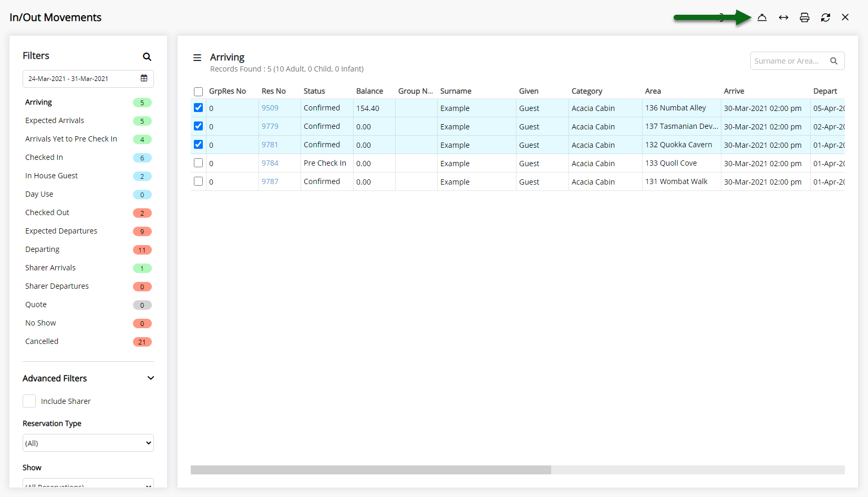Viewport: 868px width, 497px height.
Task: Open reservation number 9509 link
Action: pos(270,108)
